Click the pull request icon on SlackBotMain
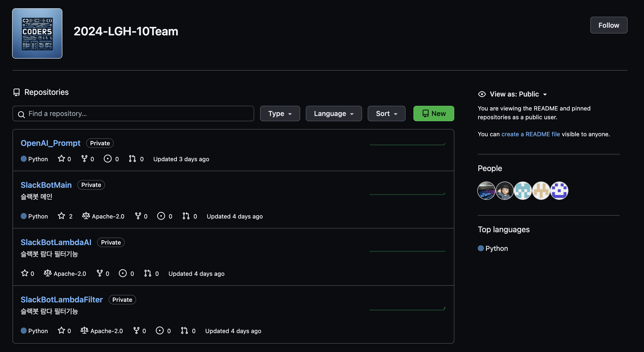Image resolution: width=644 pixels, height=352 pixels. [186, 216]
